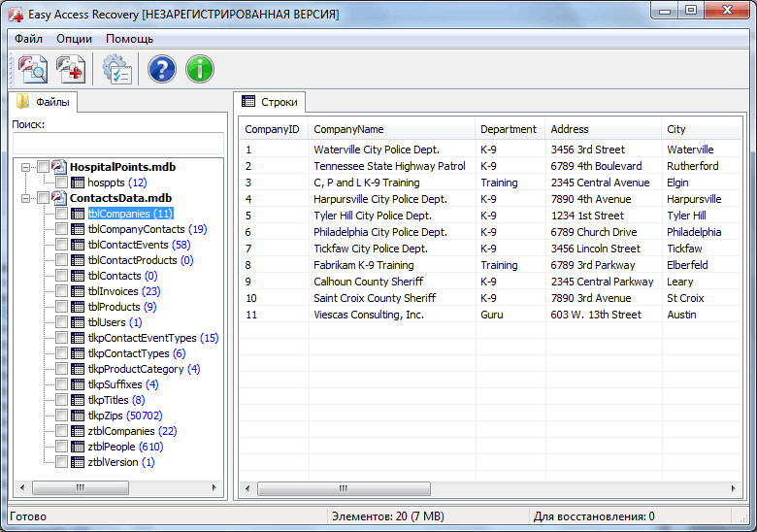Tick the ContactsData.mdb checkbox
This screenshot has height=532, width=757.
pos(43,198)
